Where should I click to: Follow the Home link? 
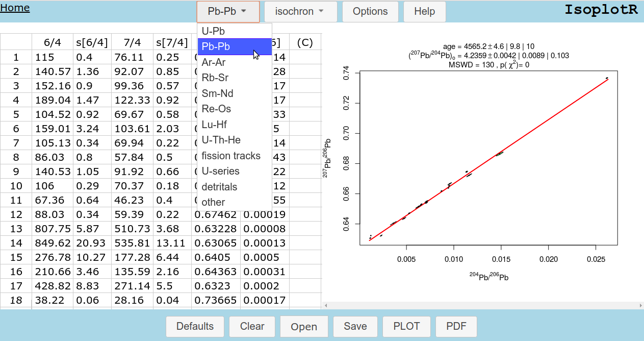15,8
